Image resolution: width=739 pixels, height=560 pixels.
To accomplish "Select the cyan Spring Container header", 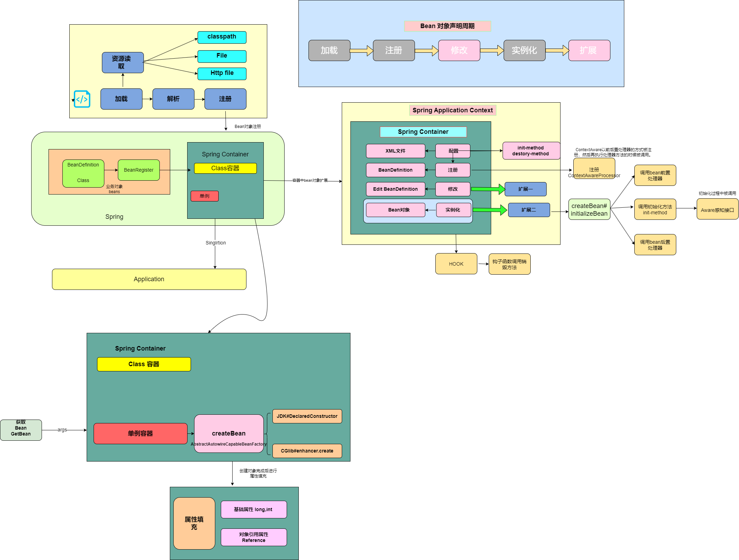I will (x=423, y=132).
